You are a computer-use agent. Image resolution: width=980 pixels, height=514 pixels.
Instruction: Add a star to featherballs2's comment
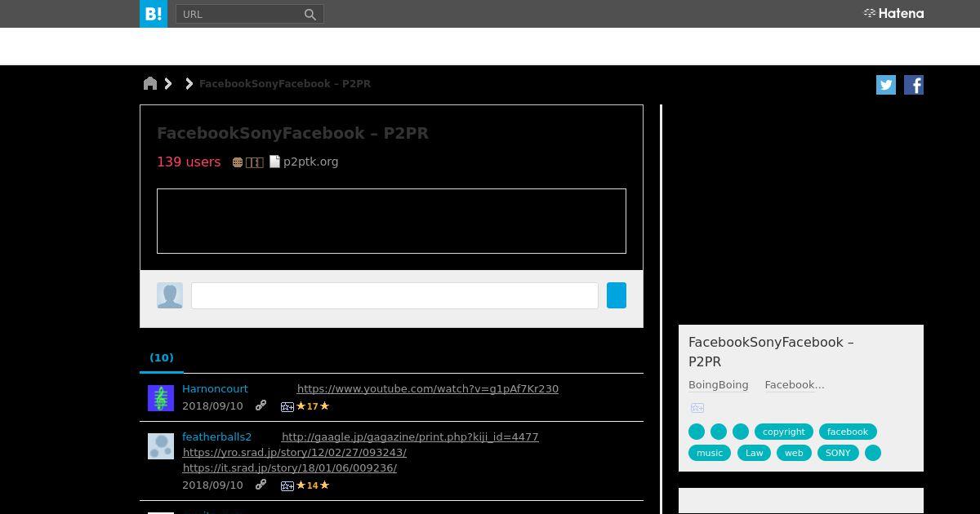287,485
